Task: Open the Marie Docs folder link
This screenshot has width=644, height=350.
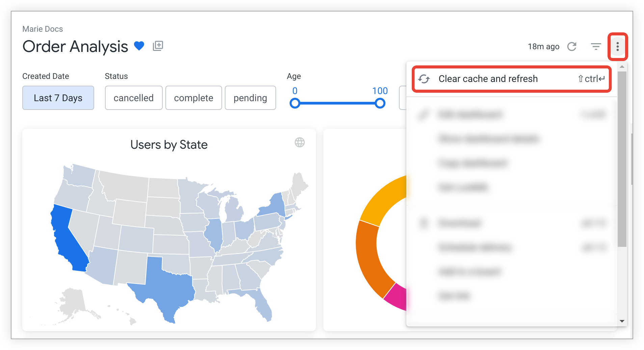Action: [x=43, y=29]
